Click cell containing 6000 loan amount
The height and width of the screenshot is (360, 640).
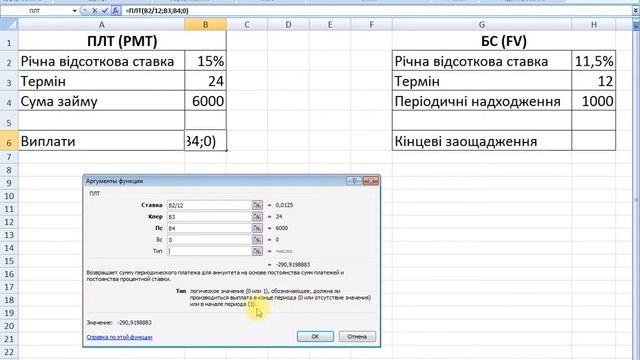coord(205,101)
